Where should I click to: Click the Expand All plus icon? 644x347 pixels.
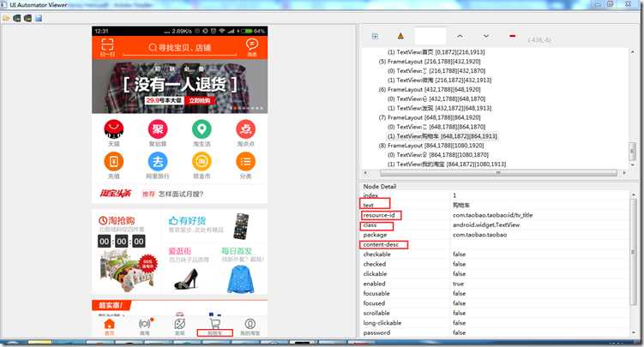(375, 37)
